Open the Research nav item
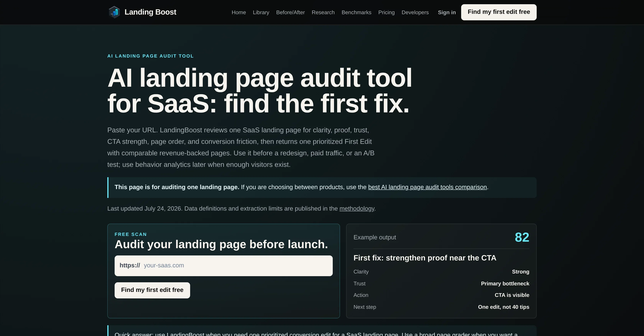This screenshot has width=644, height=336. [x=323, y=12]
